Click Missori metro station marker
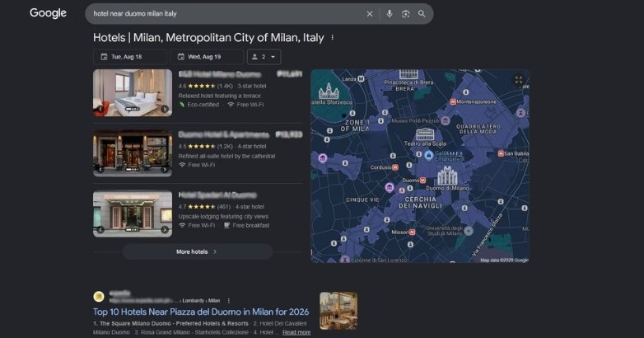The width and height of the screenshot is (644, 338). [x=412, y=232]
